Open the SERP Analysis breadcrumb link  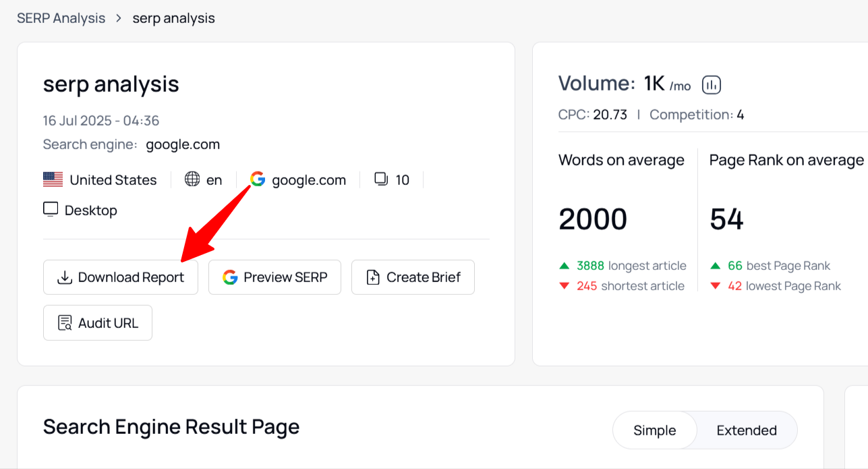coord(61,18)
